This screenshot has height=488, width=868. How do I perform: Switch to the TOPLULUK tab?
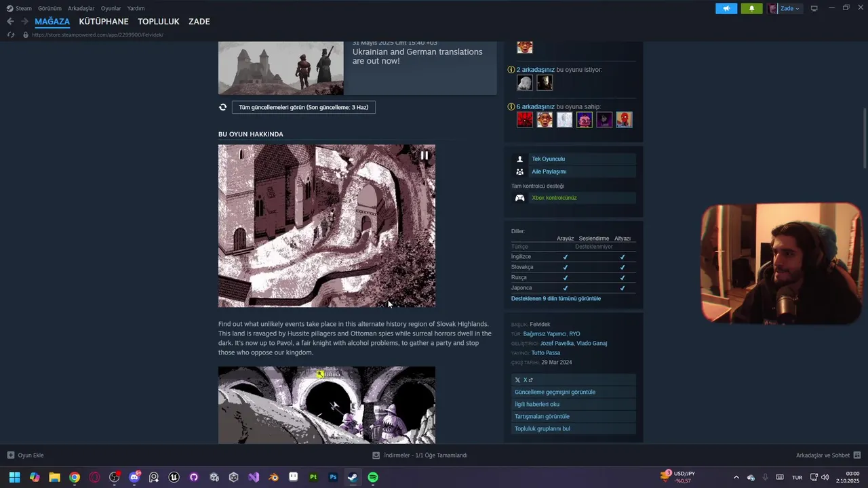coord(159,22)
